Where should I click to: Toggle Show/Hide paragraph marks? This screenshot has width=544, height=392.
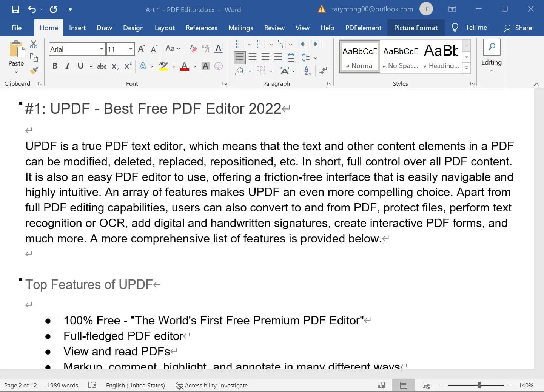tap(323, 70)
